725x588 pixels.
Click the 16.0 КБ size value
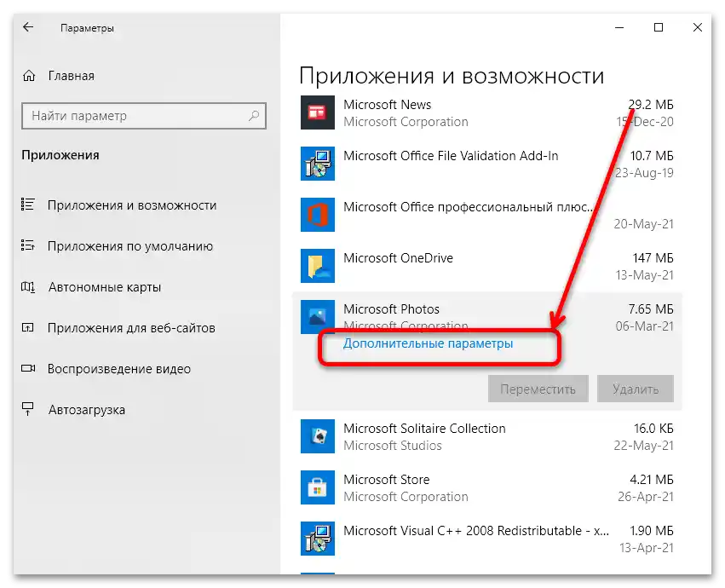[x=653, y=429]
